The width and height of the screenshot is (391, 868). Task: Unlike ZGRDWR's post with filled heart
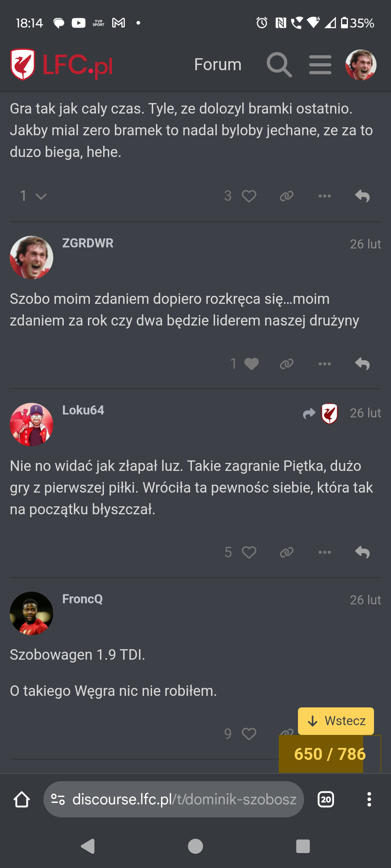click(251, 364)
